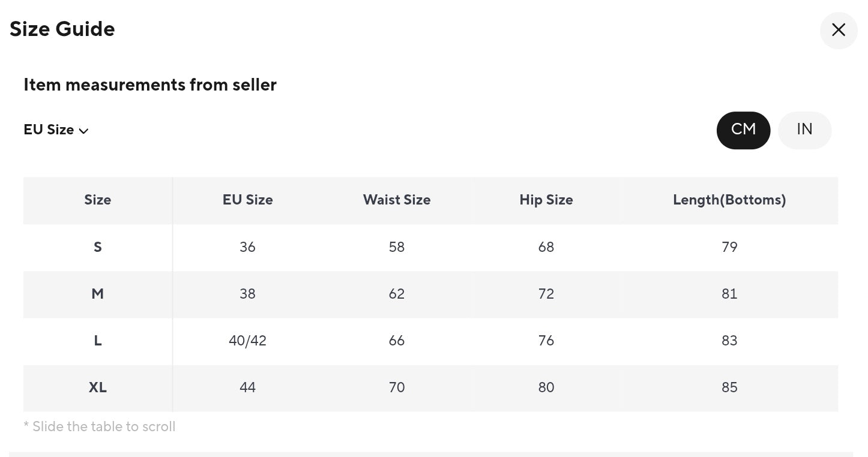Close the Size Guide dialog
The width and height of the screenshot is (868, 457).
(x=838, y=30)
